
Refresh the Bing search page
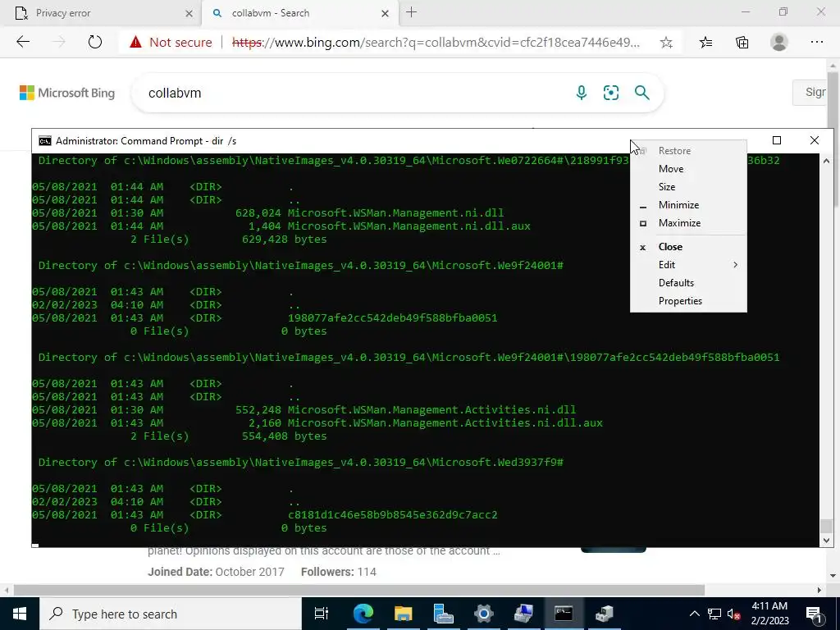tap(95, 43)
